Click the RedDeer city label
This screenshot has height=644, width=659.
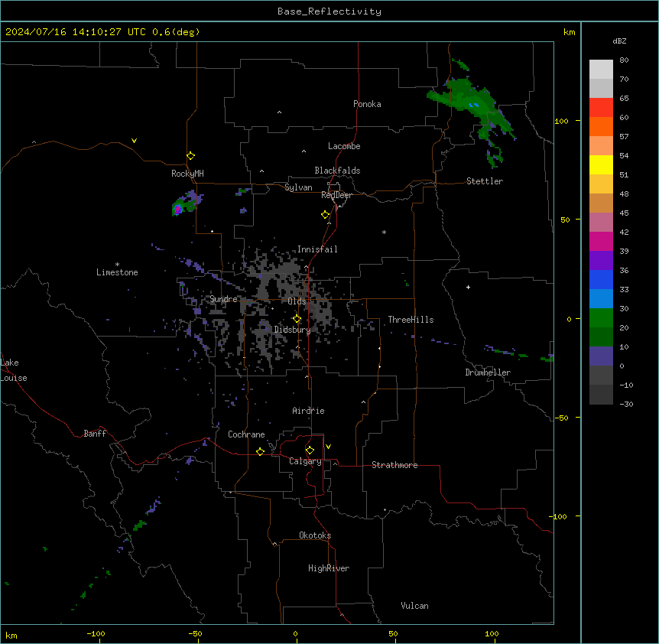click(x=336, y=195)
